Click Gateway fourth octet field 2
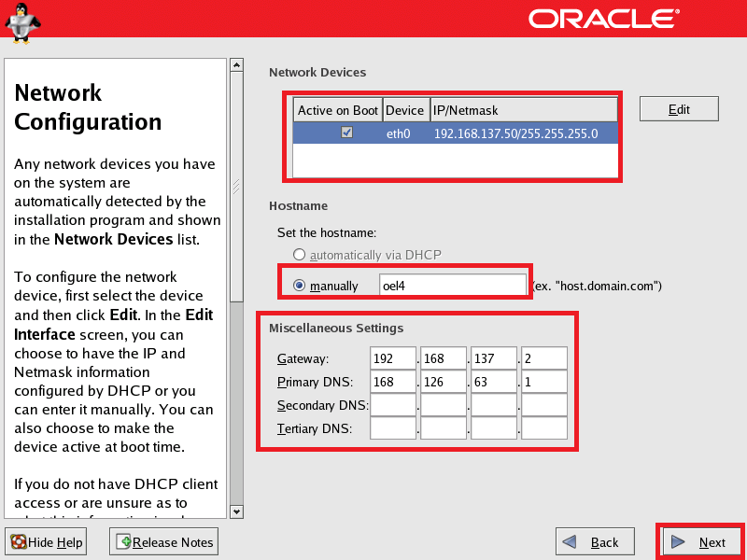747x560 pixels. [544, 358]
